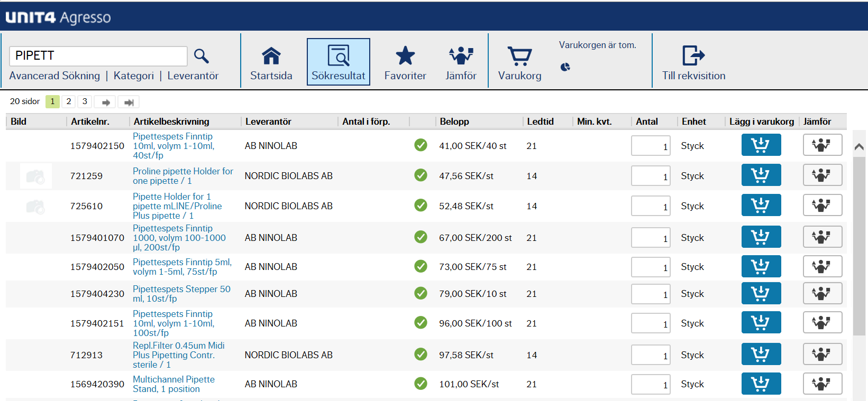Open Leverantör search link
Screen dimensions: 868x401
[193, 76]
